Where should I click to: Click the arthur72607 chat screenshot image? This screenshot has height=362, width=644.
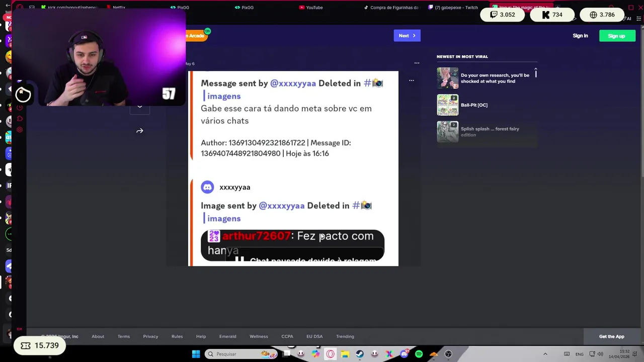click(x=292, y=246)
